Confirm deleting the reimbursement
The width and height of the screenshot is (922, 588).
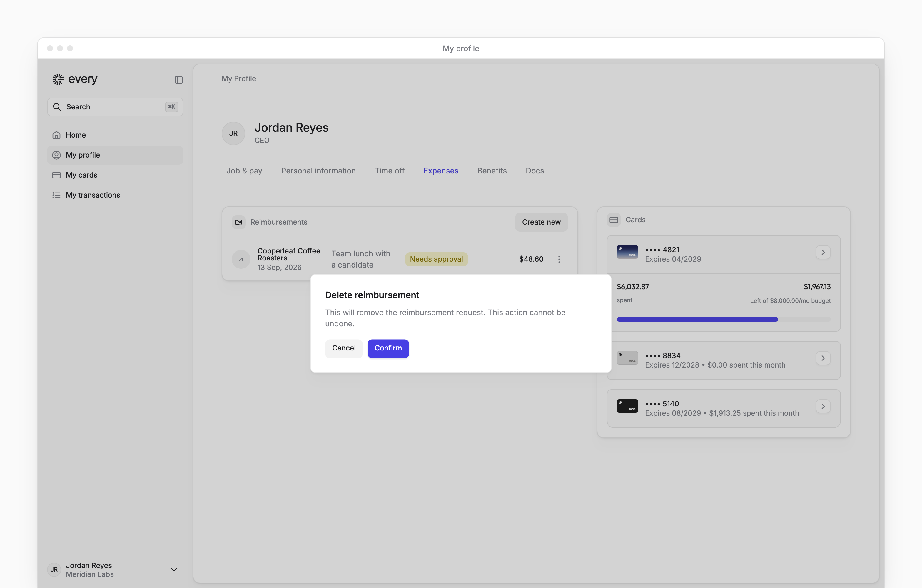pos(388,348)
